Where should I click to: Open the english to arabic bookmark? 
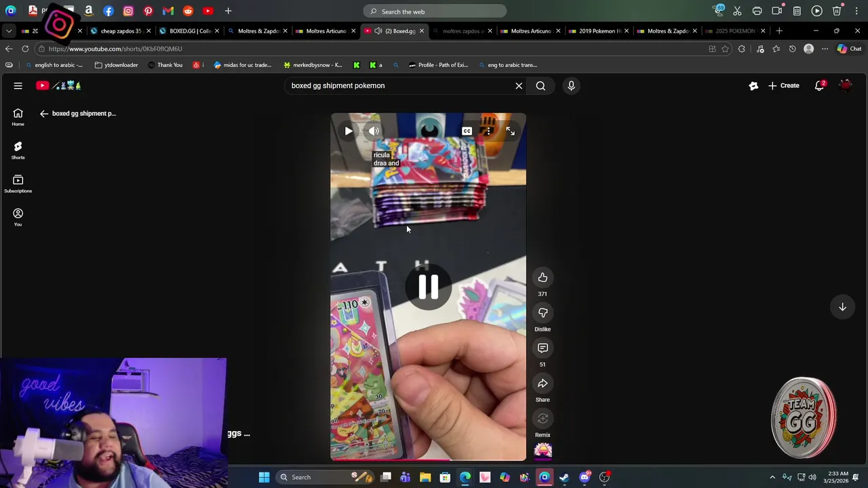coord(53,65)
